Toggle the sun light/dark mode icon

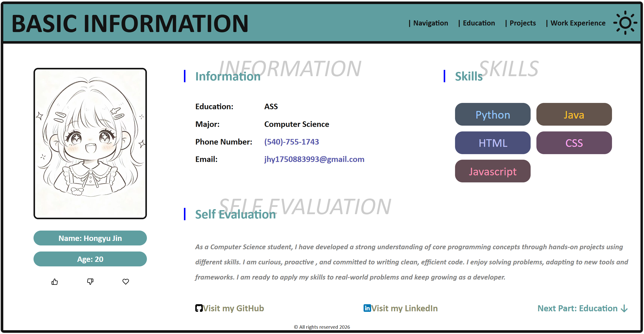[625, 23]
